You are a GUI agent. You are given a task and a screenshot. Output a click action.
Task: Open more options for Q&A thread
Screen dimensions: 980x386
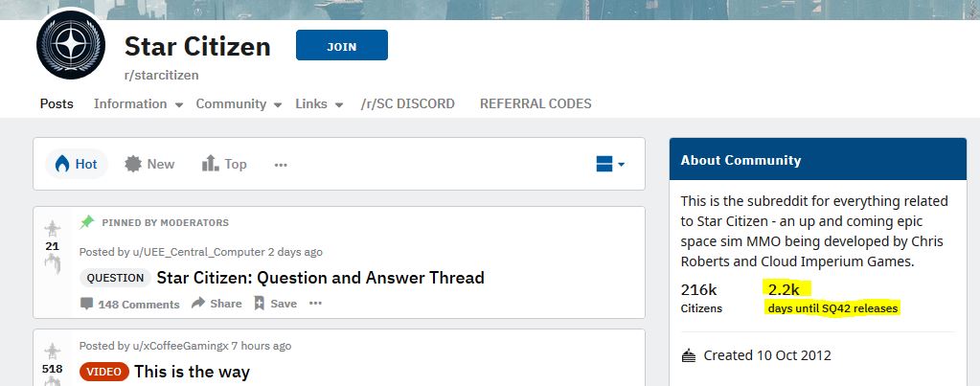click(315, 304)
